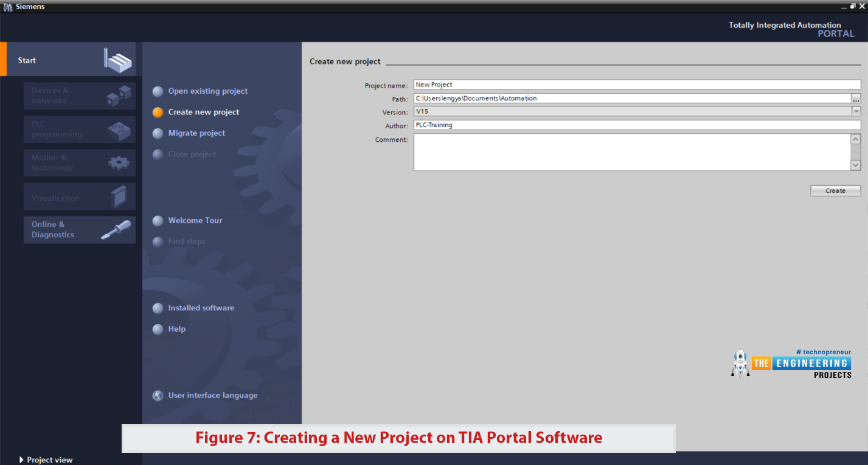
Task: Click the Online & Diagnostics screwdriver icon
Action: [116, 229]
